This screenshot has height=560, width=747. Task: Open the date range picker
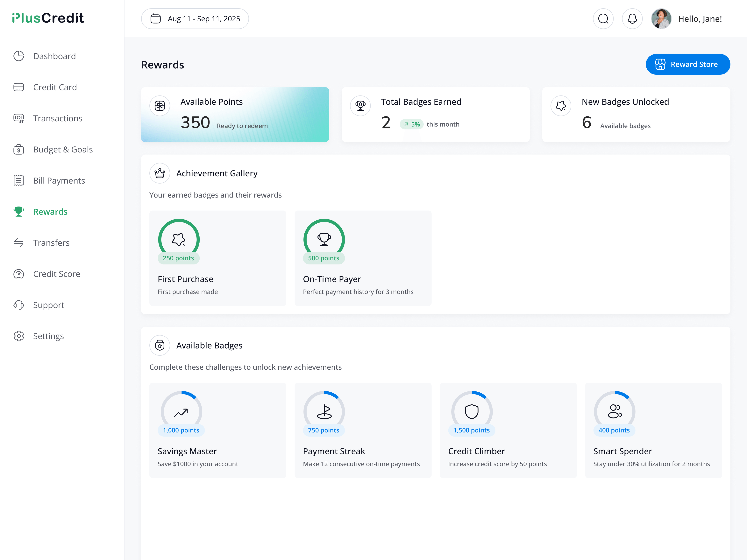195,19
